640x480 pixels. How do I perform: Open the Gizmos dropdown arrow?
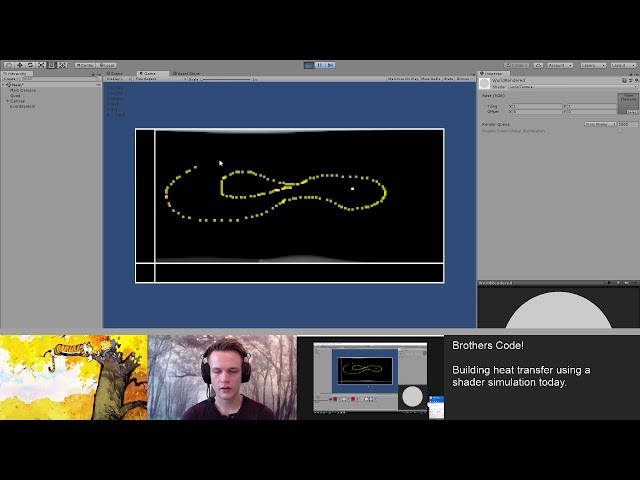[x=473, y=78]
